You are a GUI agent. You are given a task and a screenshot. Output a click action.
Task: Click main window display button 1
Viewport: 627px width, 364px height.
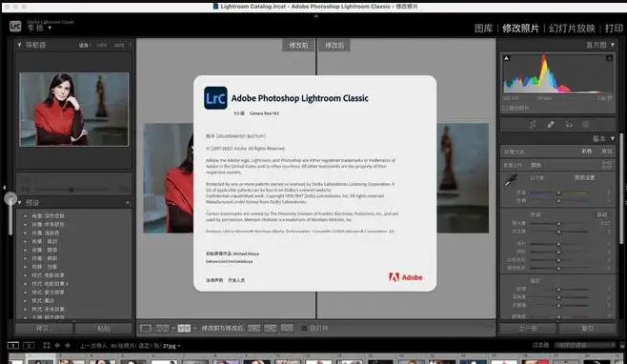click(x=12, y=345)
